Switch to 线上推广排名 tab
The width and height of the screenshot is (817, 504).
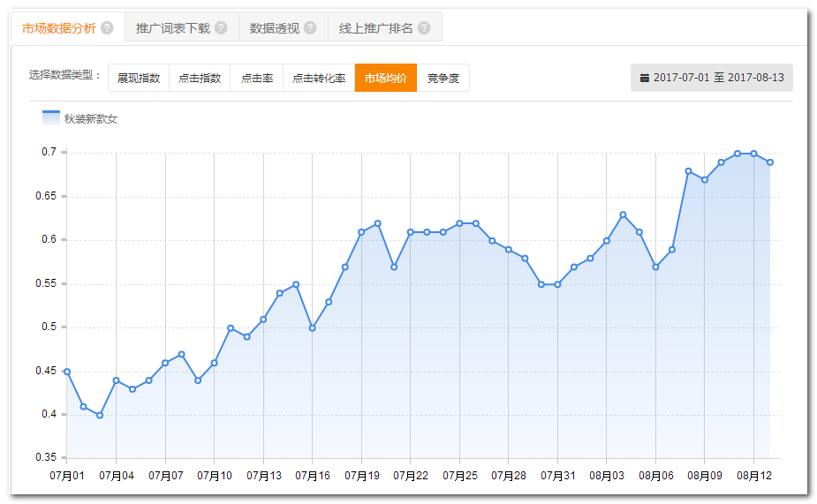[385, 28]
